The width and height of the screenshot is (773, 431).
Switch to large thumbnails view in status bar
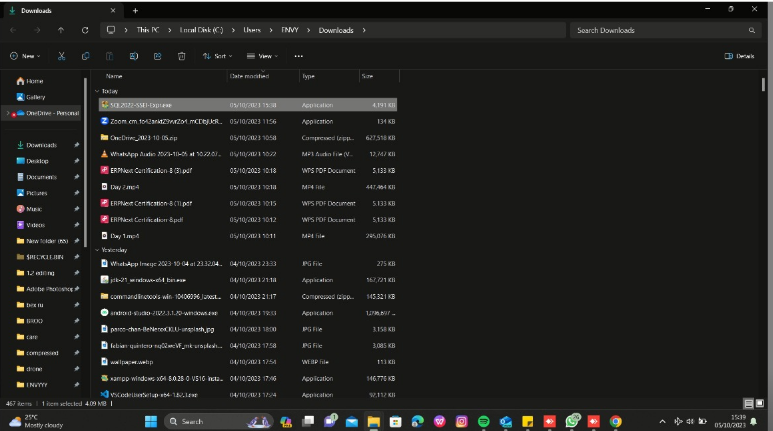pyautogui.click(x=761, y=403)
